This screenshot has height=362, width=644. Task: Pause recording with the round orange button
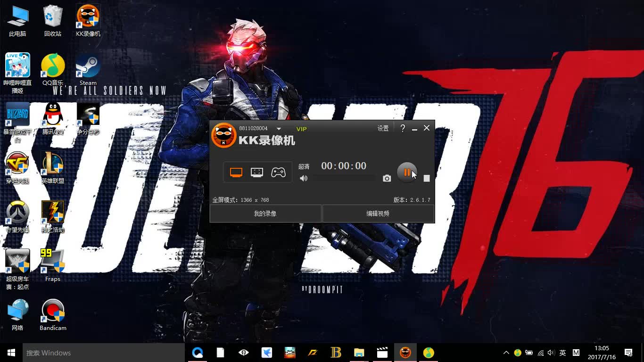tap(407, 172)
